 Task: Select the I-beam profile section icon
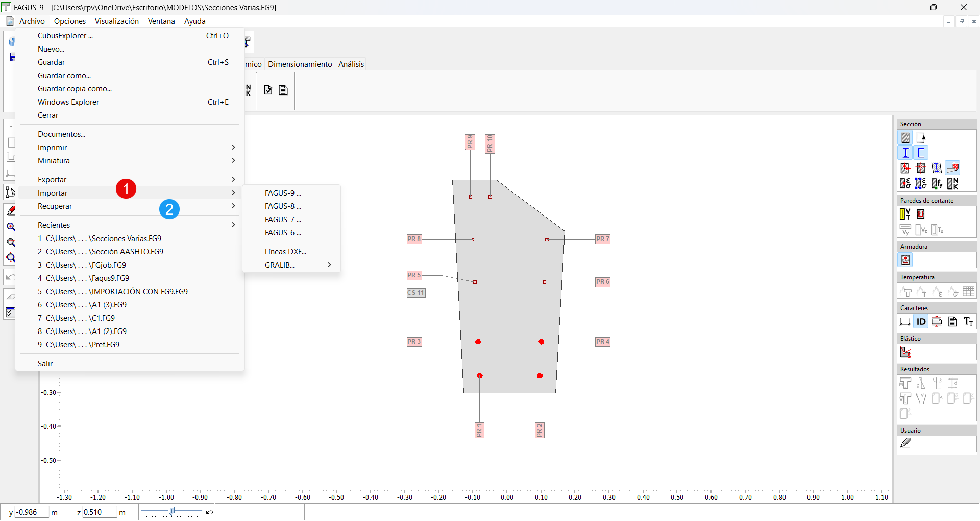pyautogui.click(x=905, y=153)
